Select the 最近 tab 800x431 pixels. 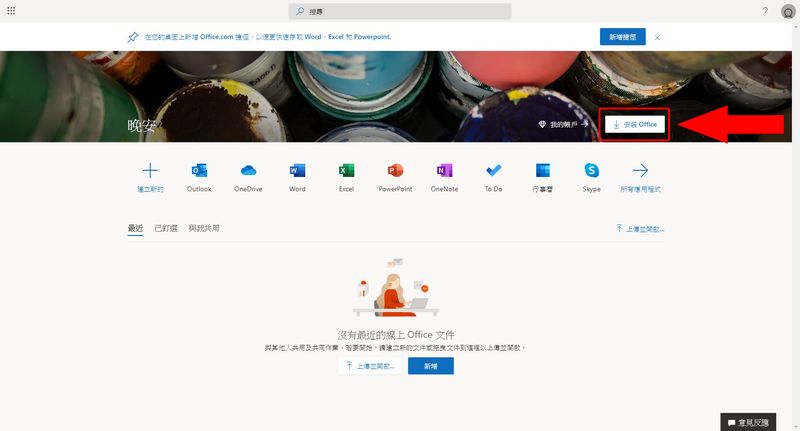coord(135,229)
